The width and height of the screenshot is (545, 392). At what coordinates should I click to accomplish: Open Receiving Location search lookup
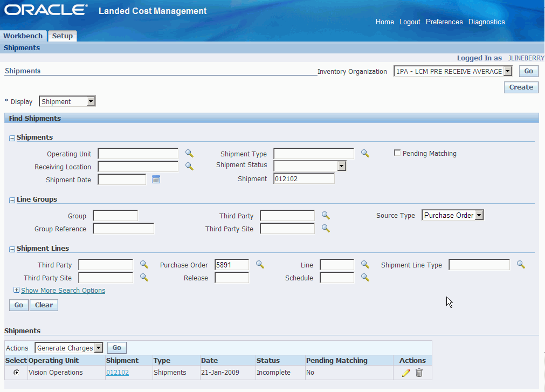[189, 167]
